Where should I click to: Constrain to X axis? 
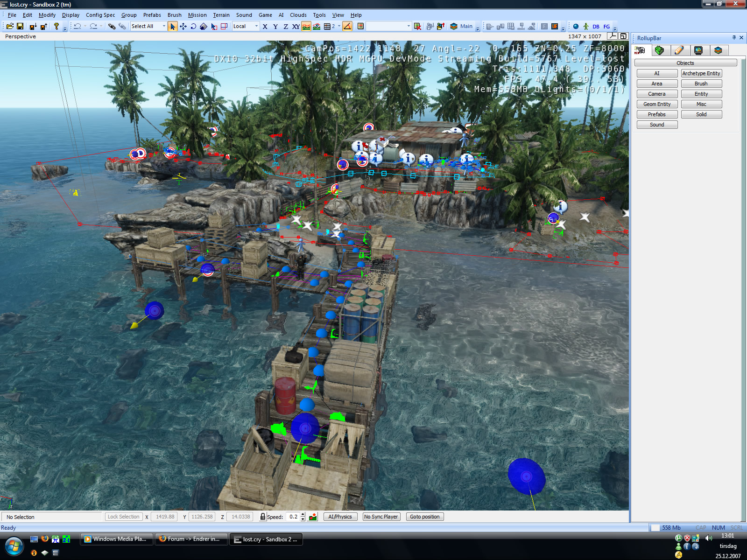pyautogui.click(x=265, y=27)
